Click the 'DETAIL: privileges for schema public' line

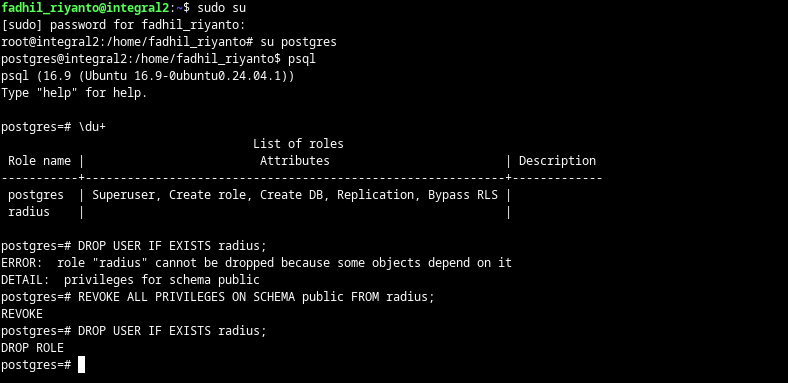[130, 280]
